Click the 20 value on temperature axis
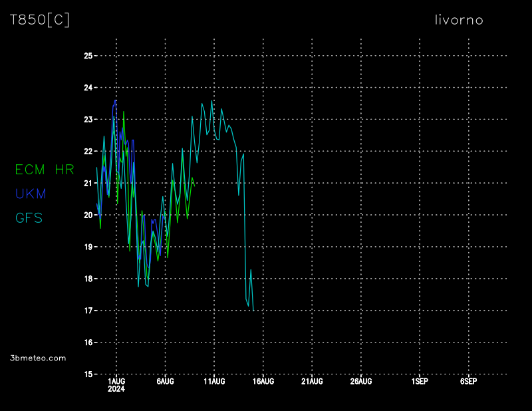Image resolution: width=532 pixels, height=411 pixels. pos(88,215)
